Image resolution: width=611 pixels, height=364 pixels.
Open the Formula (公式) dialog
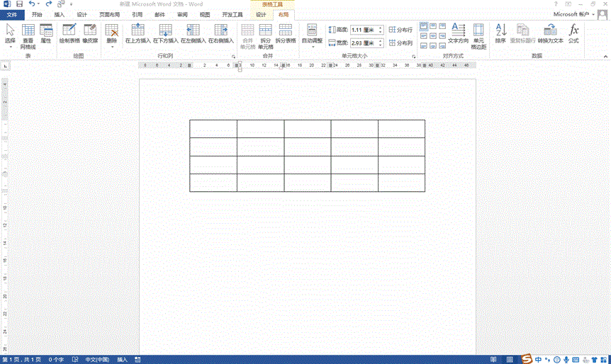pos(573,33)
